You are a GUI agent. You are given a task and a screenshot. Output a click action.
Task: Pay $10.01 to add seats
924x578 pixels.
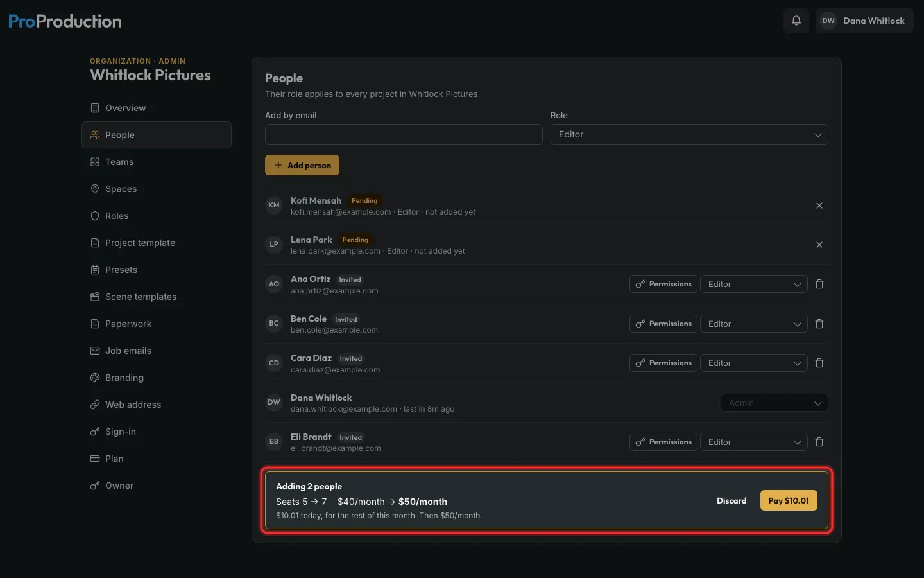click(789, 500)
